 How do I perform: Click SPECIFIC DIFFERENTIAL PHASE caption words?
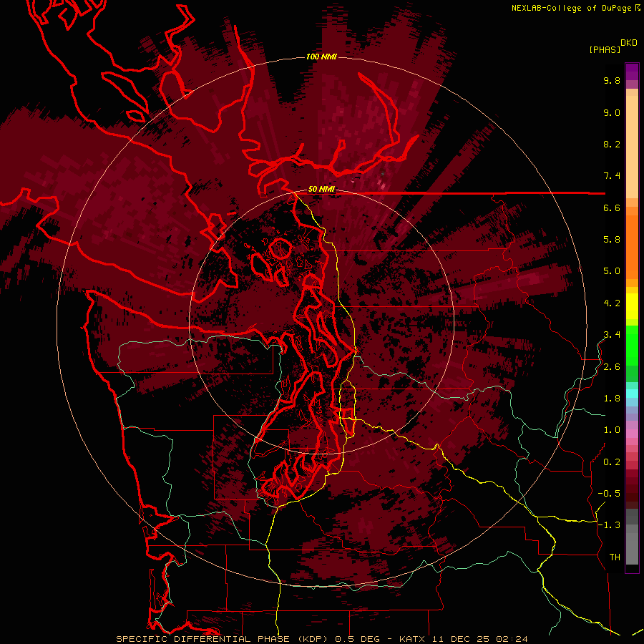point(205,639)
